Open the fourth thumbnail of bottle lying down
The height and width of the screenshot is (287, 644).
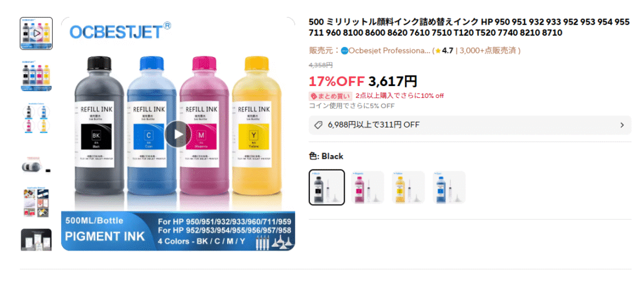tap(36, 164)
